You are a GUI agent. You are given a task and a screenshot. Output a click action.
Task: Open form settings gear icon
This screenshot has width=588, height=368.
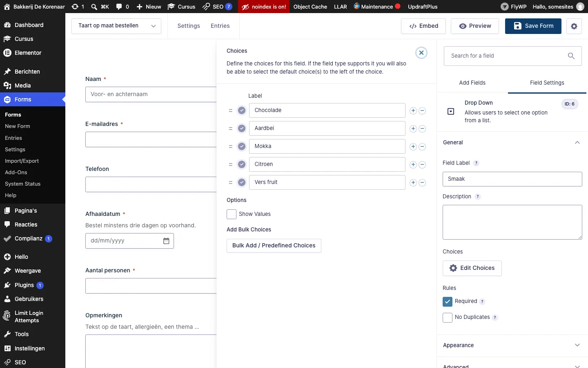[x=574, y=26]
